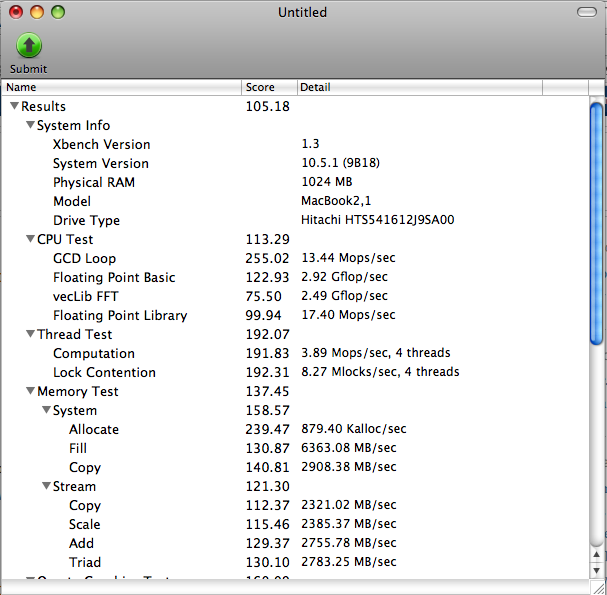Click the Thread Test score 192.07
The height and width of the screenshot is (595, 607).
coord(267,334)
